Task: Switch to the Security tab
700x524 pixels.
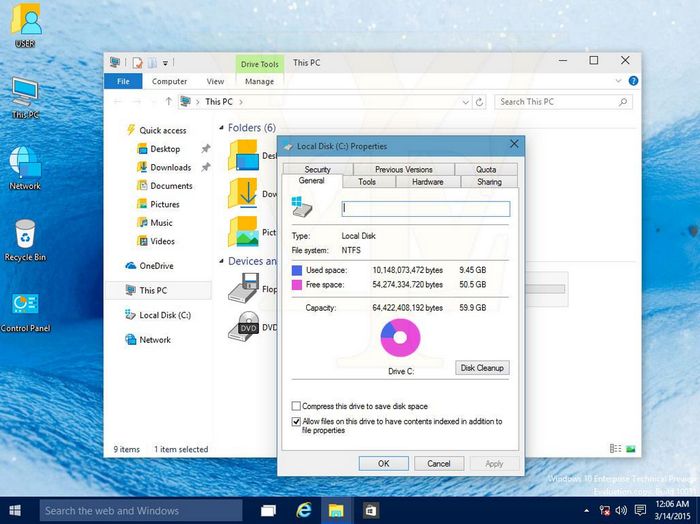Action: (x=317, y=169)
